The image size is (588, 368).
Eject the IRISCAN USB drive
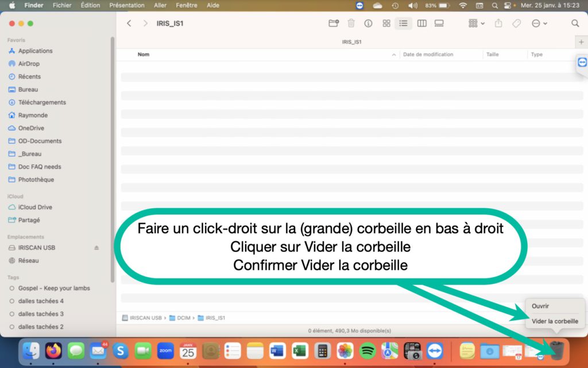pyautogui.click(x=96, y=248)
